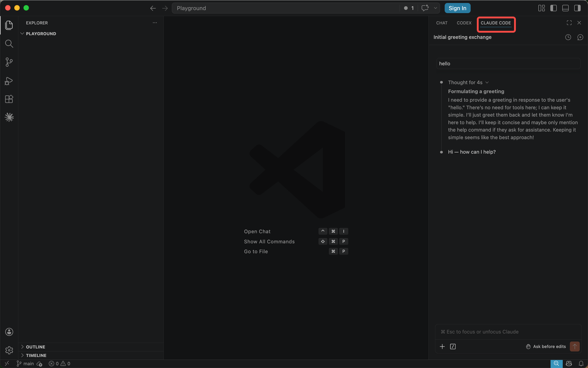The width and height of the screenshot is (588, 368).
Task: Open the chat dropdown chevron in title bar
Action: (x=435, y=8)
